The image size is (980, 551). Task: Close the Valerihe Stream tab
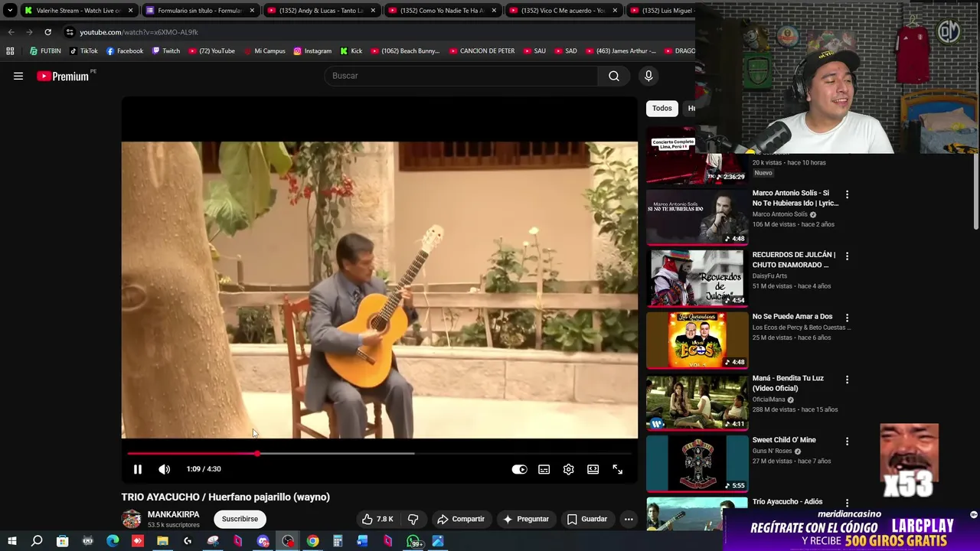coord(130,11)
